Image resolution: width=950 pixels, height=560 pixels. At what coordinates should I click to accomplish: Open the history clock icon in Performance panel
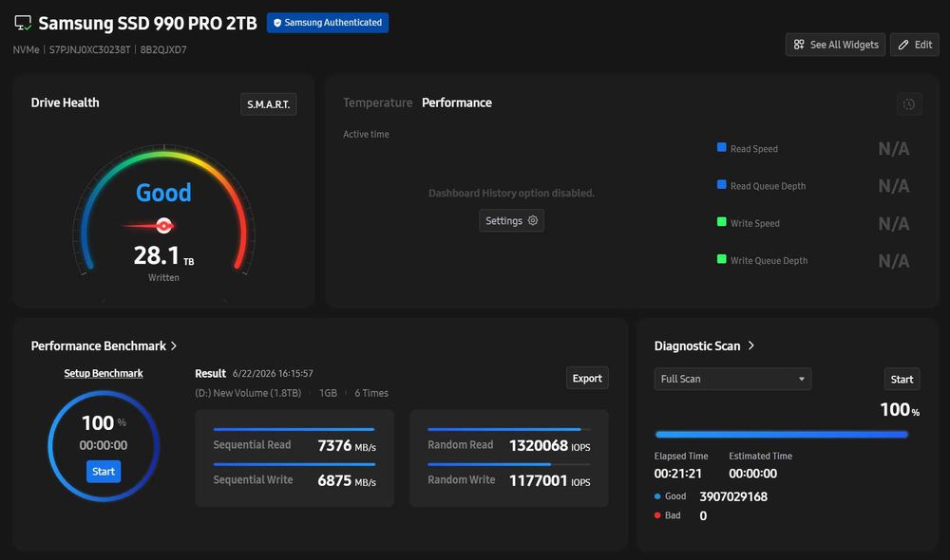point(909,104)
